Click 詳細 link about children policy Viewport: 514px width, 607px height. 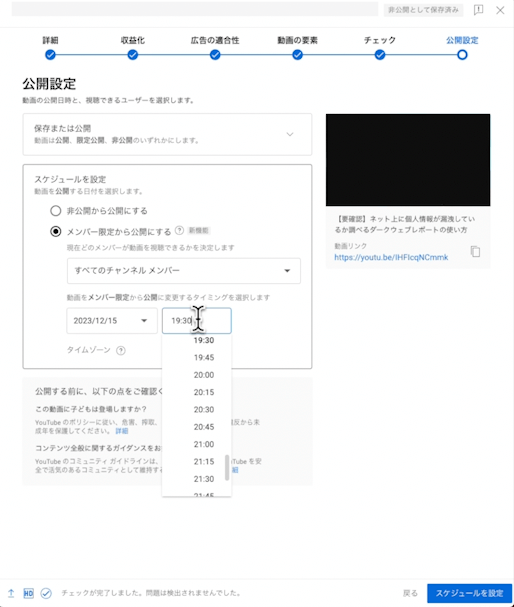coord(122,431)
